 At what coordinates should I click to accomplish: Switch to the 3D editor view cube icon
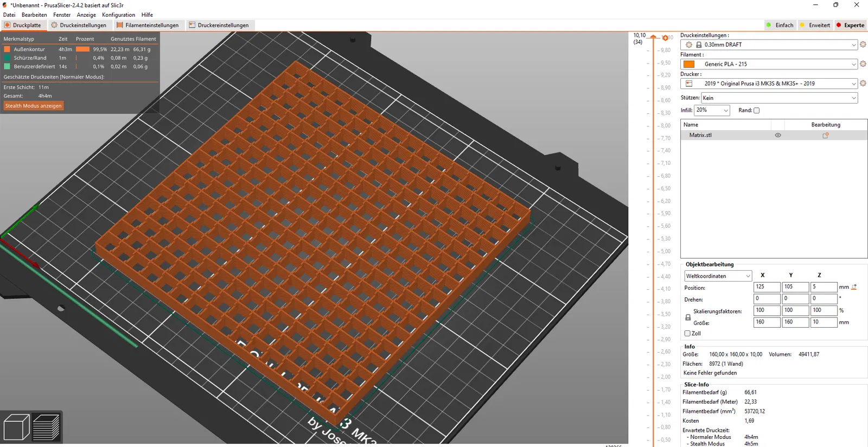tap(16, 427)
